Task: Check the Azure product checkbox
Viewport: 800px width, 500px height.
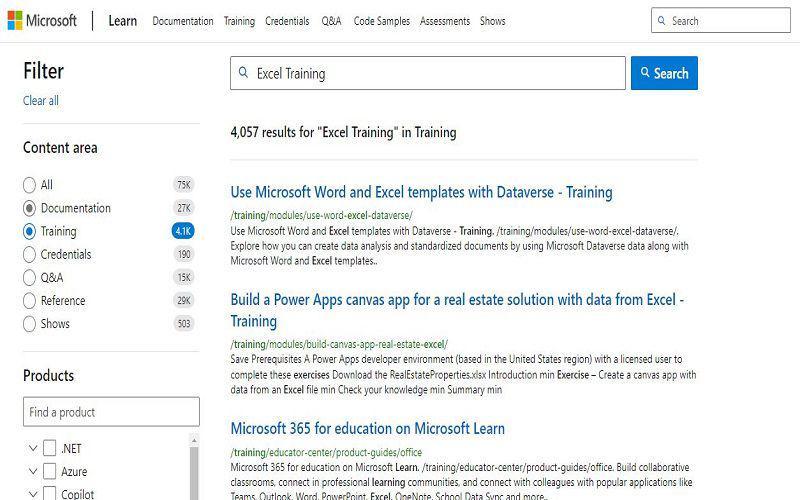Action: tap(49, 471)
